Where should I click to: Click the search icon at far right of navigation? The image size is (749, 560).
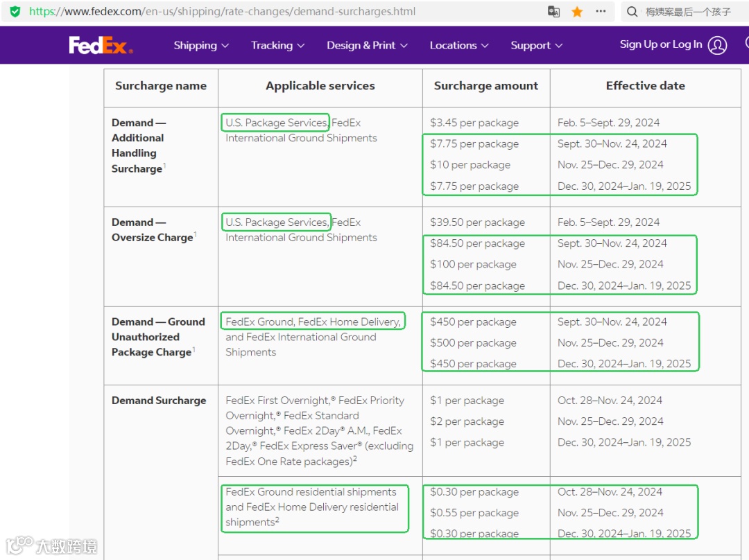(x=746, y=45)
